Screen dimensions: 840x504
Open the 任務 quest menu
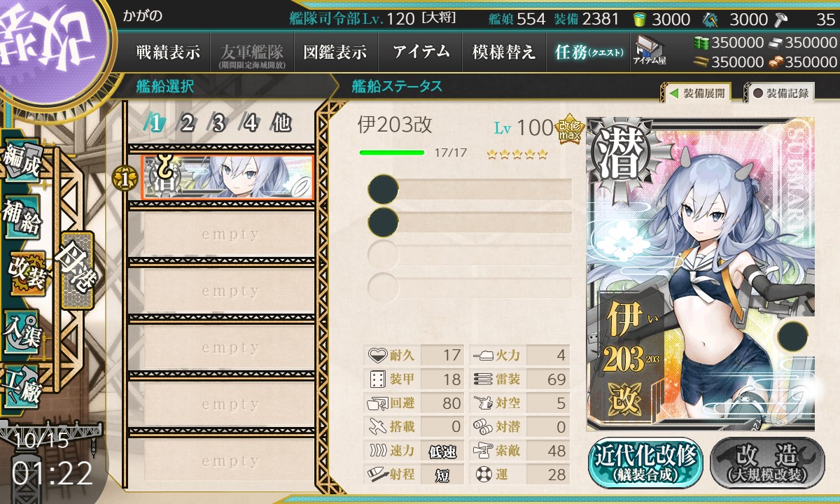588,52
